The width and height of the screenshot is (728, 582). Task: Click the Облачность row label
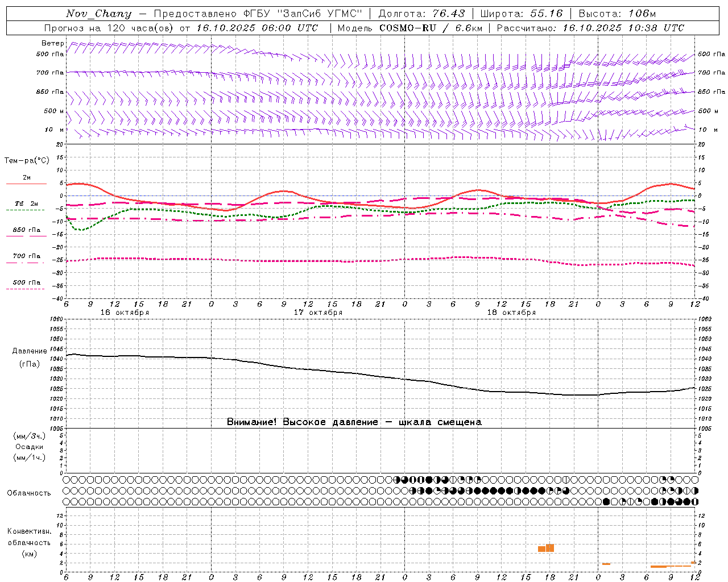point(29,493)
